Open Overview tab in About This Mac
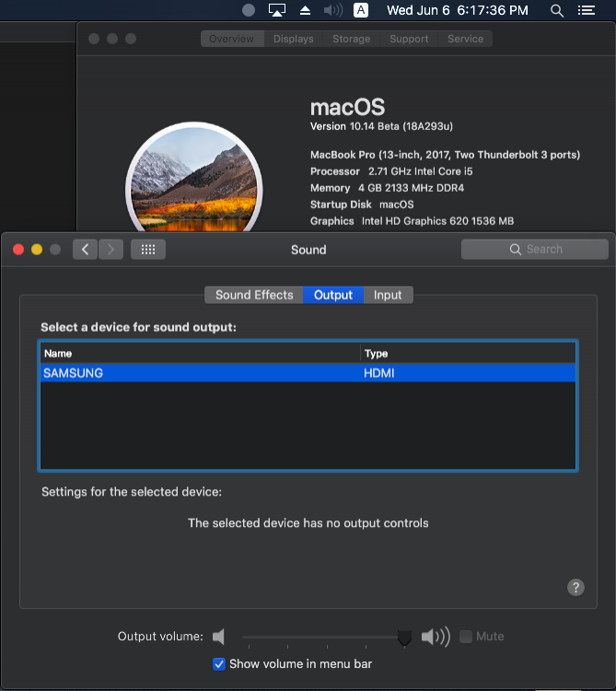 pyautogui.click(x=232, y=39)
